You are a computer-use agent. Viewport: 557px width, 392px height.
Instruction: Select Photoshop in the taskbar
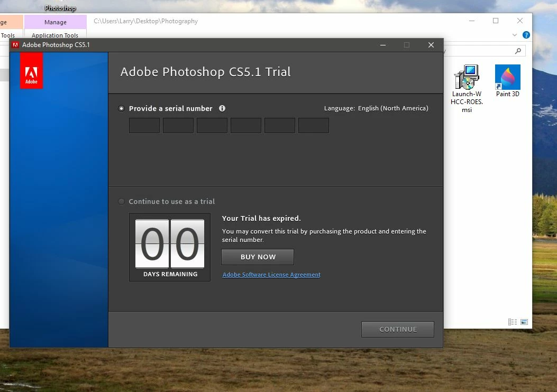point(60,7)
